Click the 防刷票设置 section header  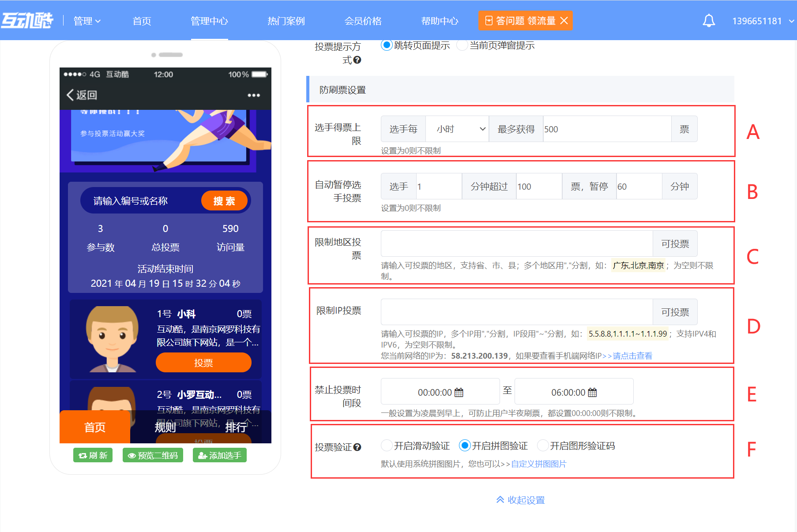click(x=521, y=90)
